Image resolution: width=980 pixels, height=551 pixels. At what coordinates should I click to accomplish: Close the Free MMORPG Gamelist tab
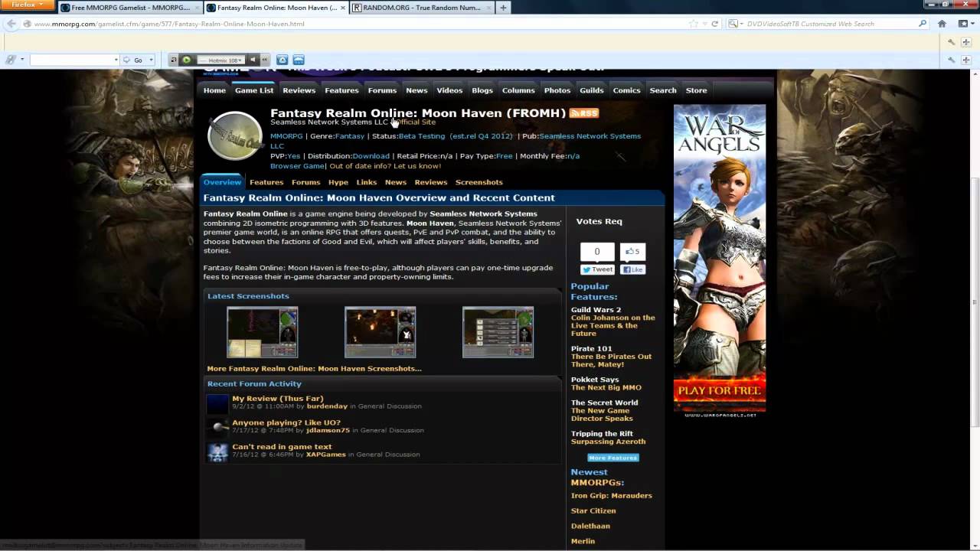(x=197, y=8)
